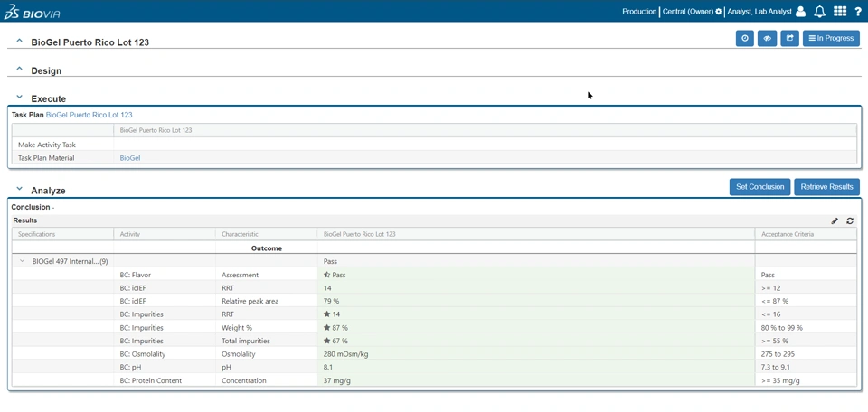The image size is (868, 412).
Task: Open the BioGel material link
Action: point(130,157)
